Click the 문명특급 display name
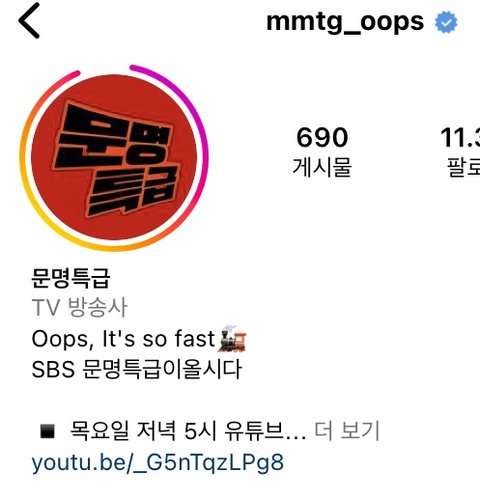480x499 pixels. pos(71,278)
